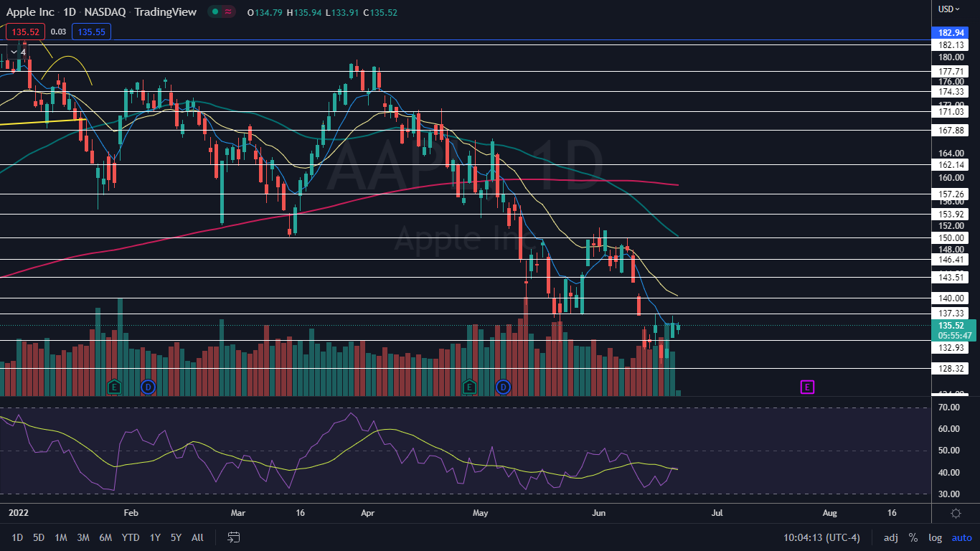Click the 157.26 level price label
This screenshot has height=551, width=980.
(951, 194)
